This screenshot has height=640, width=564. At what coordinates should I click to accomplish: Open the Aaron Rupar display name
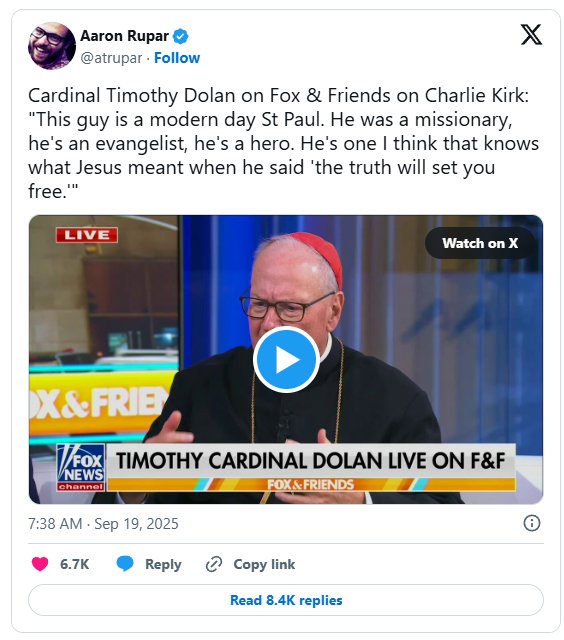click(124, 36)
